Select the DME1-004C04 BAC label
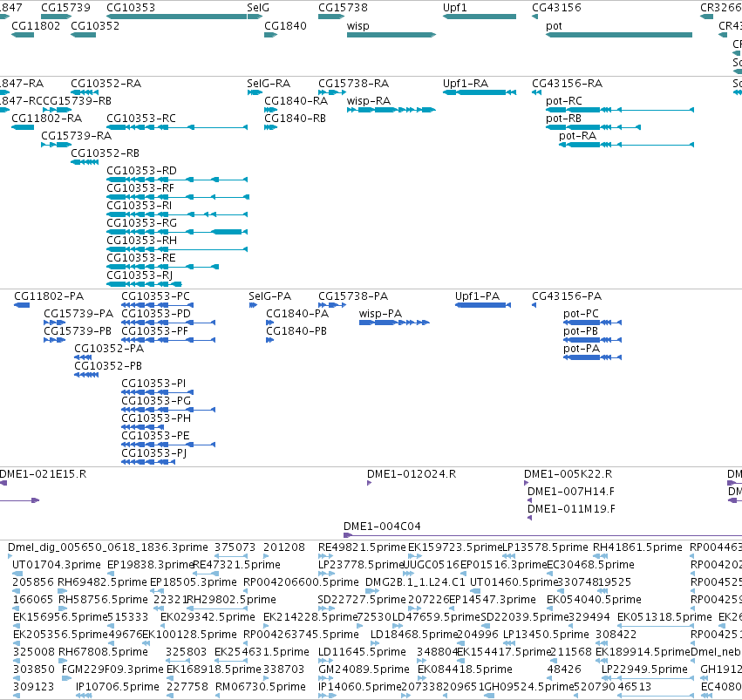 point(382,527)
